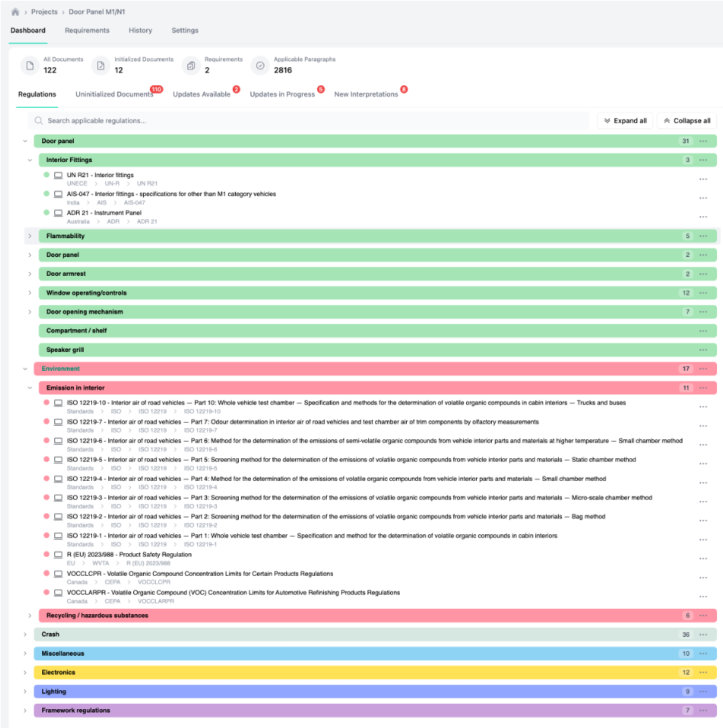Click the Applicable Paragraphs check icon
This screenshot has width=723, height=728.
tap(260, 66)
